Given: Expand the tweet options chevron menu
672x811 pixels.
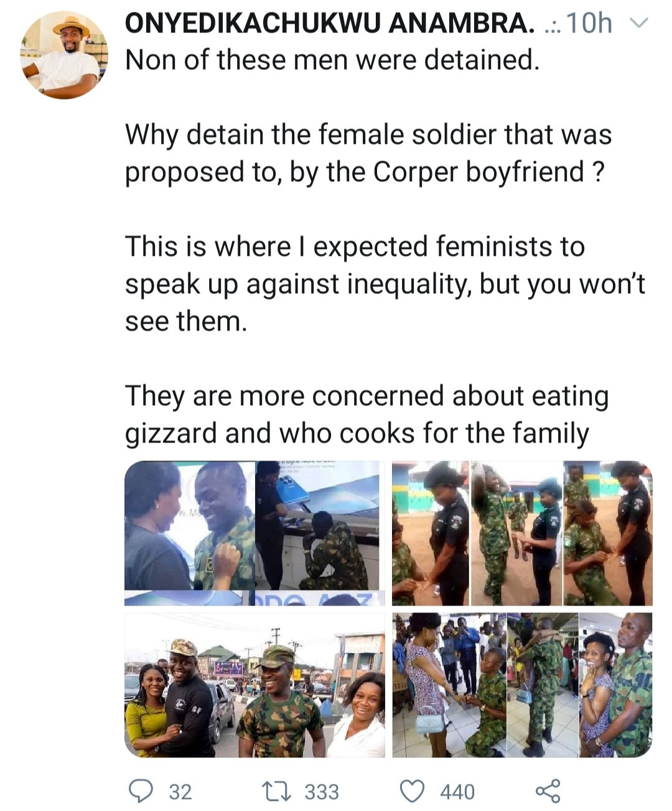Looking at the screenshot, I should click(x=639, y=24).
